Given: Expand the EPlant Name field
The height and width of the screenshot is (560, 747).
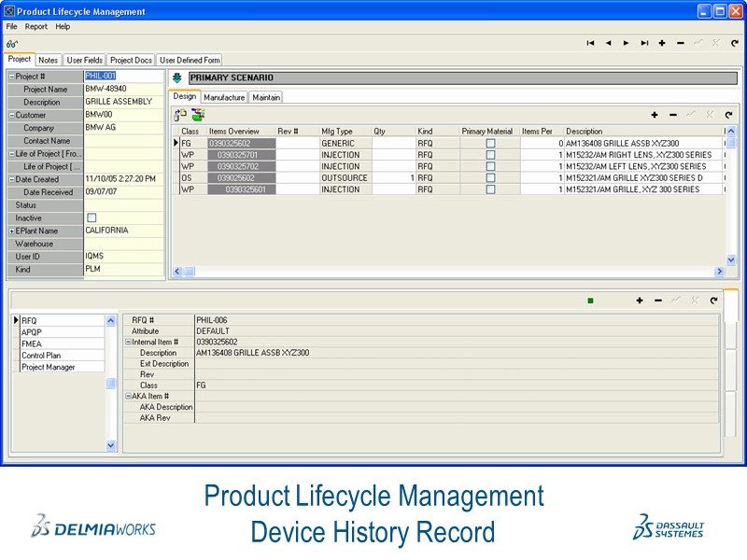Looking at the screenshot, I should pyautogui.click(x=11, y=231).
